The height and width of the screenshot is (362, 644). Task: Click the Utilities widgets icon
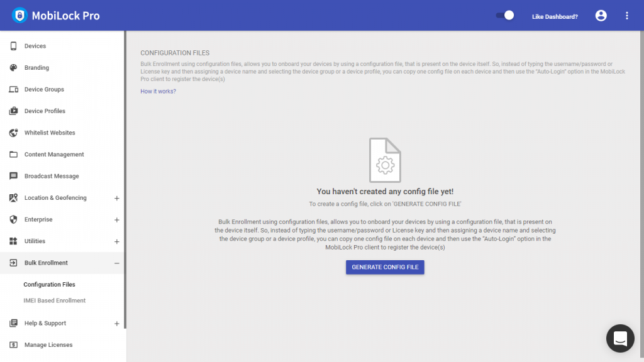click(14, 241)
